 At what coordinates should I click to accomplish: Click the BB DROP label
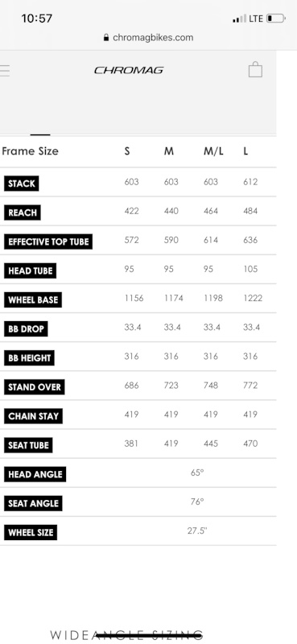[26, 329]
